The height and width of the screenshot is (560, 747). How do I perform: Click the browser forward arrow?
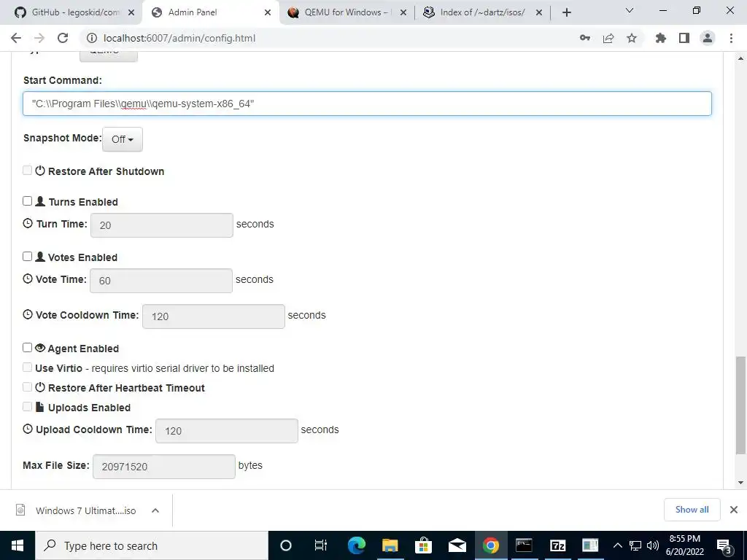(39, 38)
